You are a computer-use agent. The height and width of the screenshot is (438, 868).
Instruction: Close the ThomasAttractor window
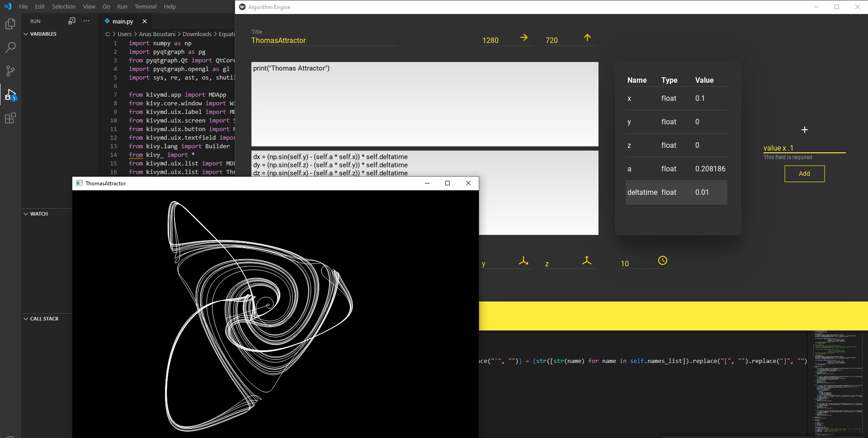point(468,183)
